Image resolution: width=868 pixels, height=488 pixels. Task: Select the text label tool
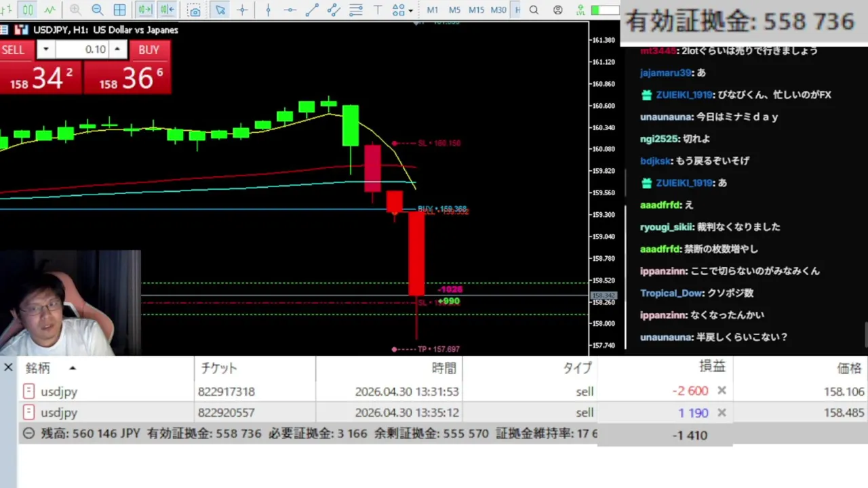pos(378,10)
